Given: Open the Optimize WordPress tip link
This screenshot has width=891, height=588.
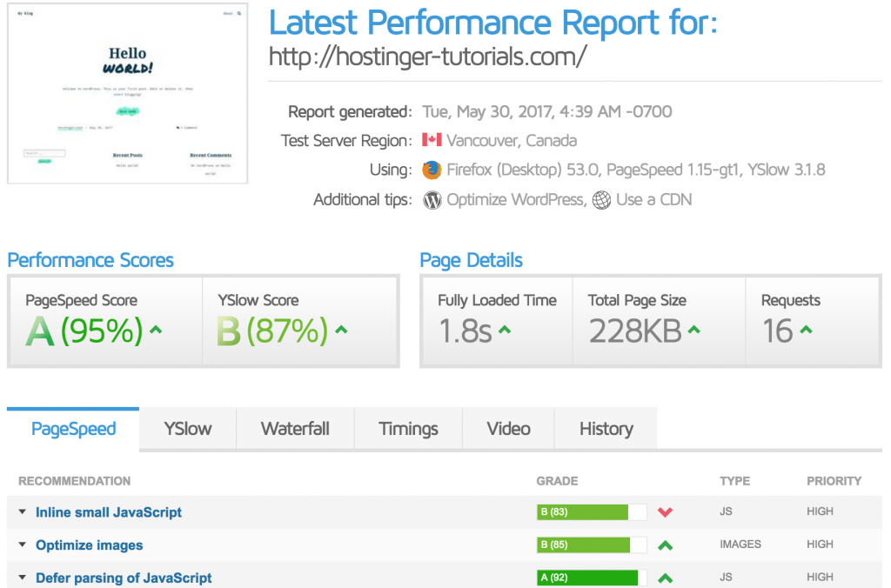Looking at the screenshot, I should pyautogui.click(x=515, y=200).
